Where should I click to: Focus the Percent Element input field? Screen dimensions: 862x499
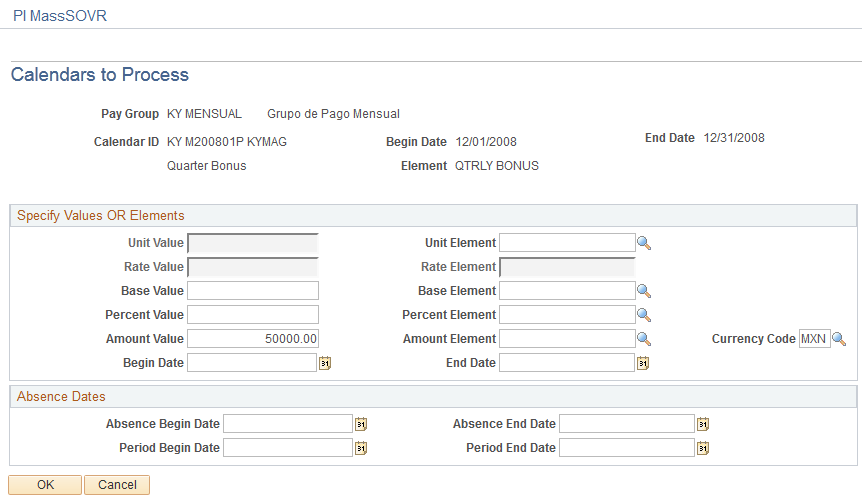tap(567, 315)
